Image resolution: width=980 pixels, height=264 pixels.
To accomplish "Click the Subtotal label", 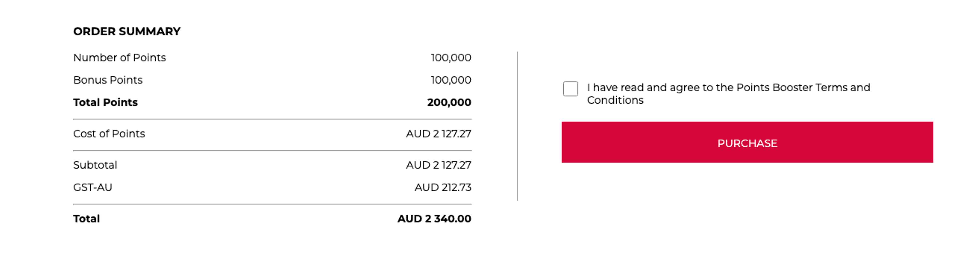I will click(95, 165).
